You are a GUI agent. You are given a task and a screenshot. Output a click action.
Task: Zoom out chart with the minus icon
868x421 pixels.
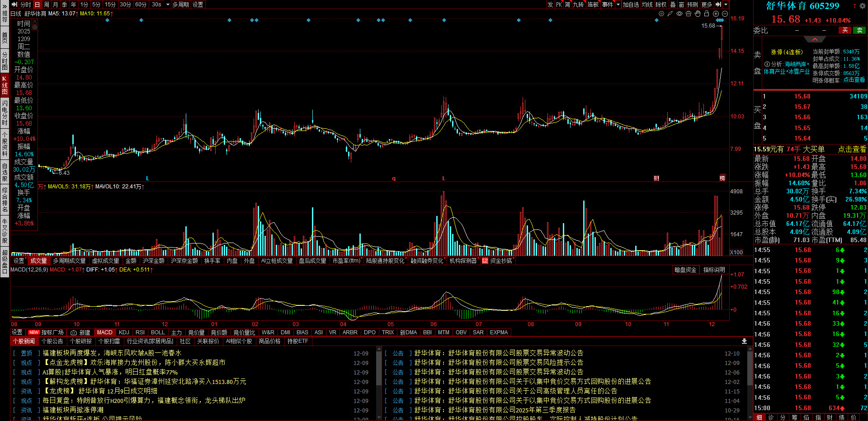(725, 14)
